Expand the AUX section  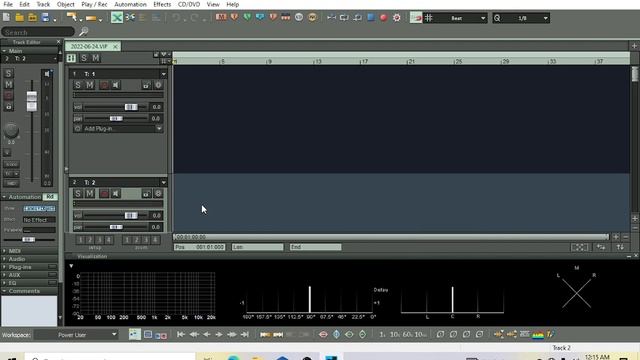point(4,275)
